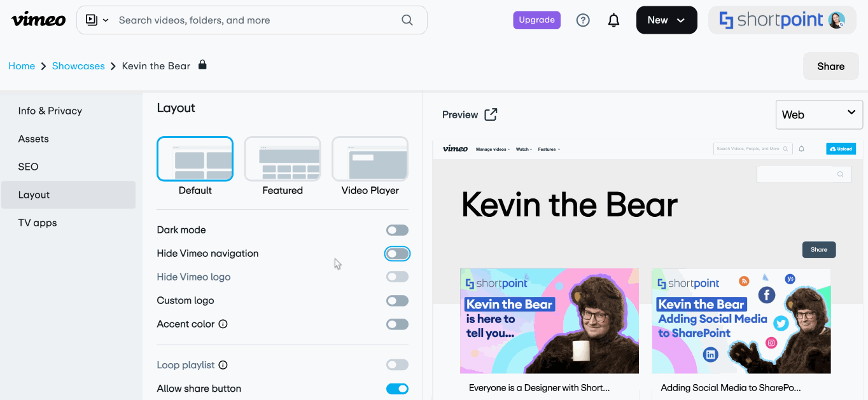Image resolution: width=868 pixels, height=400 pixels.
Task: Open the help question mark icon
Action: tap(583, 20)
